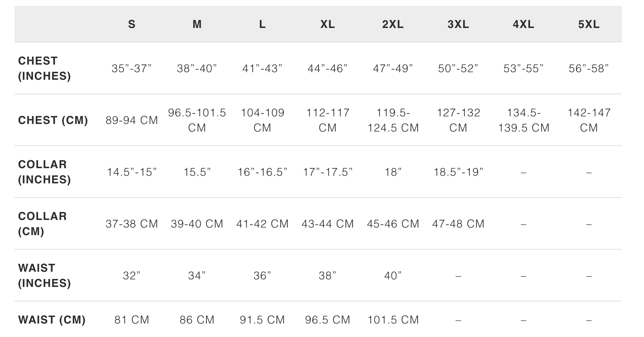Click the 15.5" collar cell for medium

197,172
